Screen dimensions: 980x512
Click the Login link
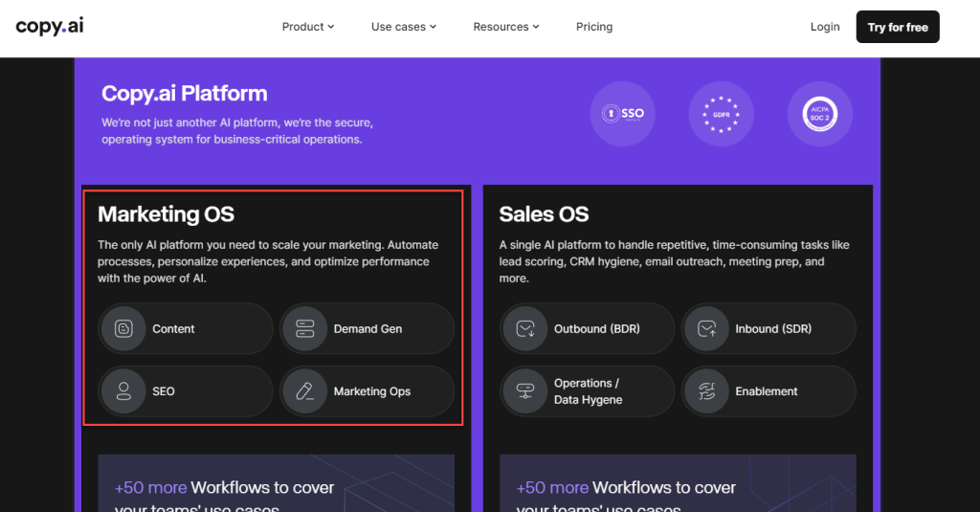click(825, 27)
